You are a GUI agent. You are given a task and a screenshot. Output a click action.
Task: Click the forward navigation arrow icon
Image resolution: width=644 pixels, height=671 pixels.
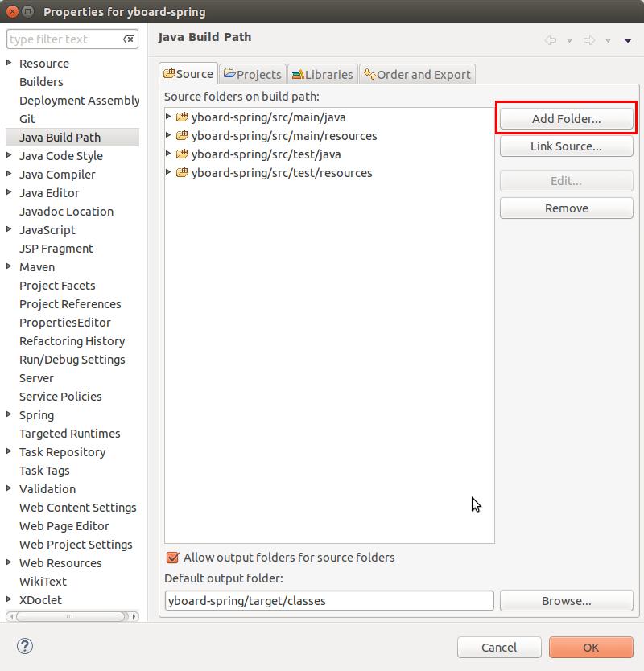point(589,40)
